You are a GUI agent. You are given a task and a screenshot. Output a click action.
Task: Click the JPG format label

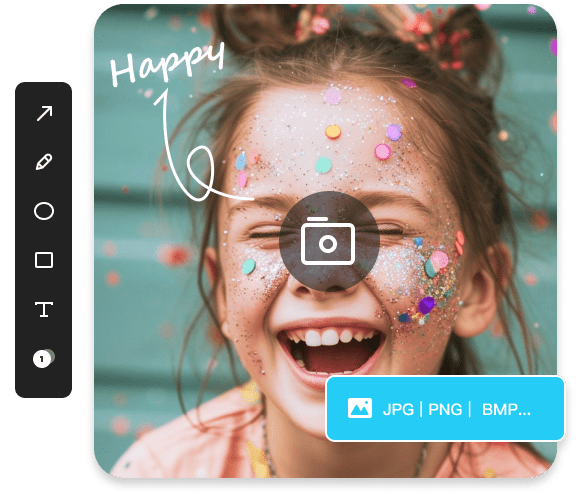coord(398,409)
